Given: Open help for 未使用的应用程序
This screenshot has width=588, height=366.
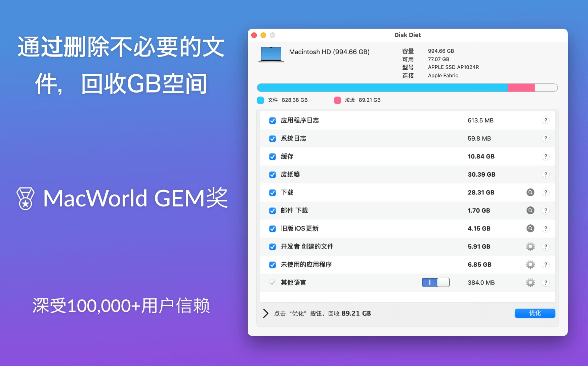Looking at the screenshot, I should (x=546, y=264).
